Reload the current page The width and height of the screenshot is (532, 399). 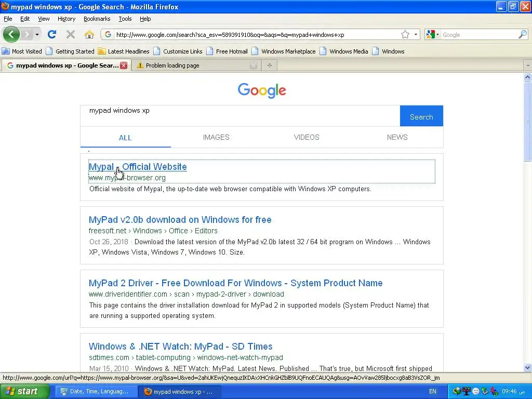52,34
